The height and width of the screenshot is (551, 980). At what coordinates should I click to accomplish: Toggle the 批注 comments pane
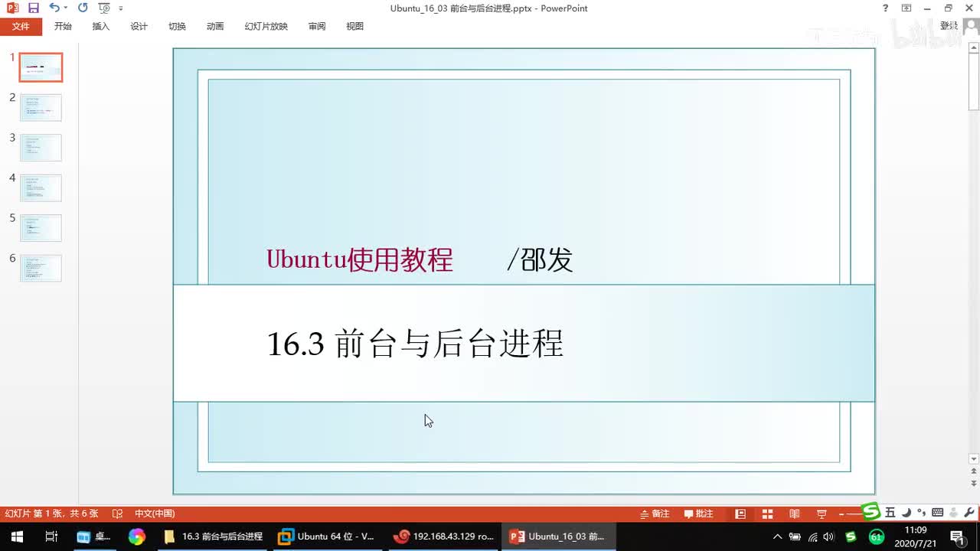pos(698,514)
